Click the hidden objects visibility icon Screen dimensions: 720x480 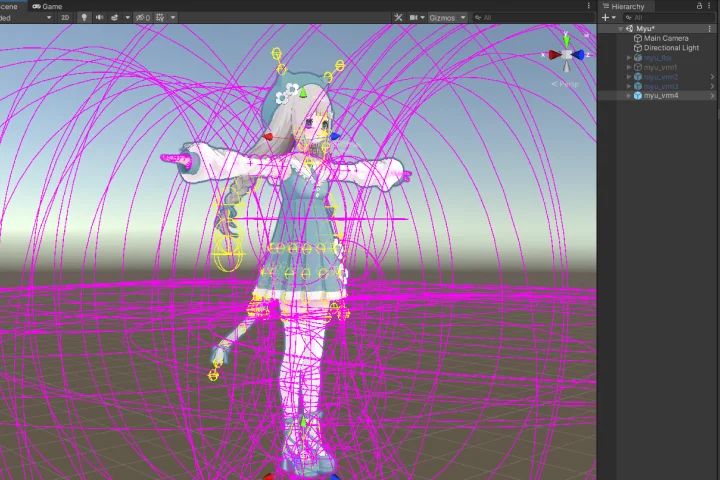(142, 17)
